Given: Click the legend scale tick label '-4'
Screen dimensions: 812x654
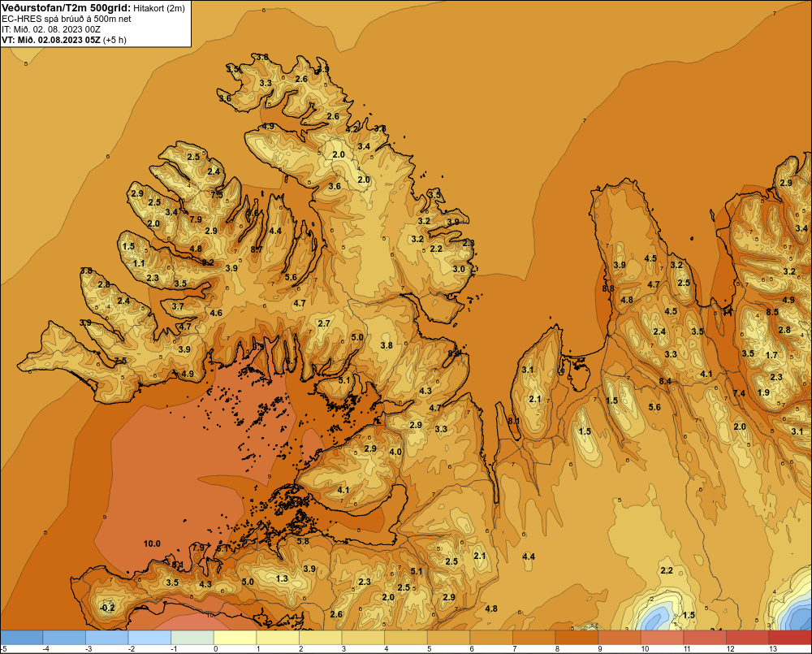Looking at the screenshot, I should 45,649.
